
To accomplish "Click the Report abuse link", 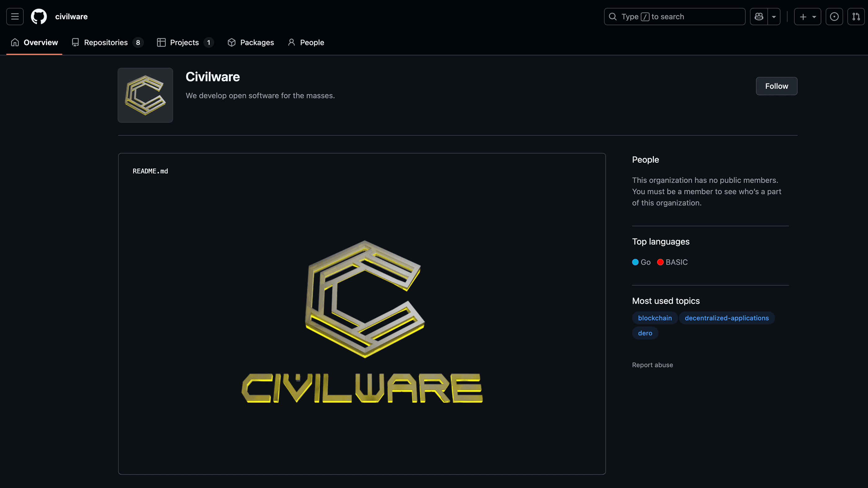I will point(652,365).
